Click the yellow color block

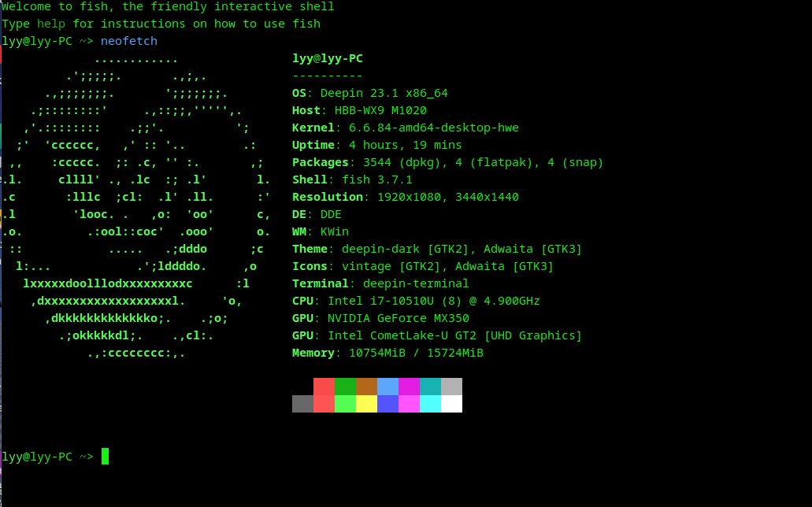click(366, 404)
